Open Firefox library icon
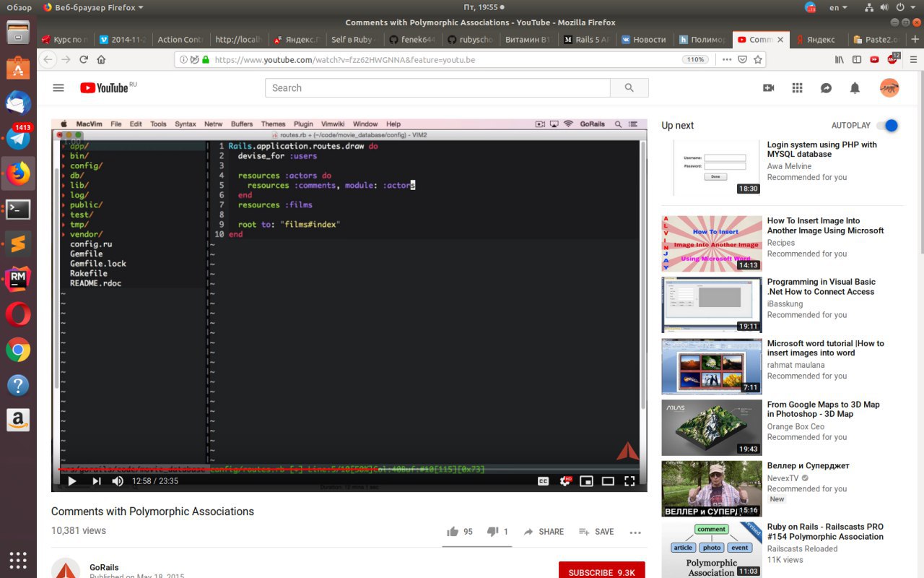Viewport: 924px width, 578px height. pyautogui.click(x=840, y=59)
